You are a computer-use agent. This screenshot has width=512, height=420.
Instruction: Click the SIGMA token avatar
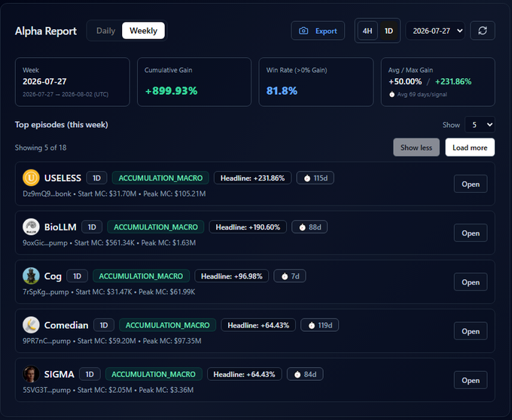[x=31, y=374]
